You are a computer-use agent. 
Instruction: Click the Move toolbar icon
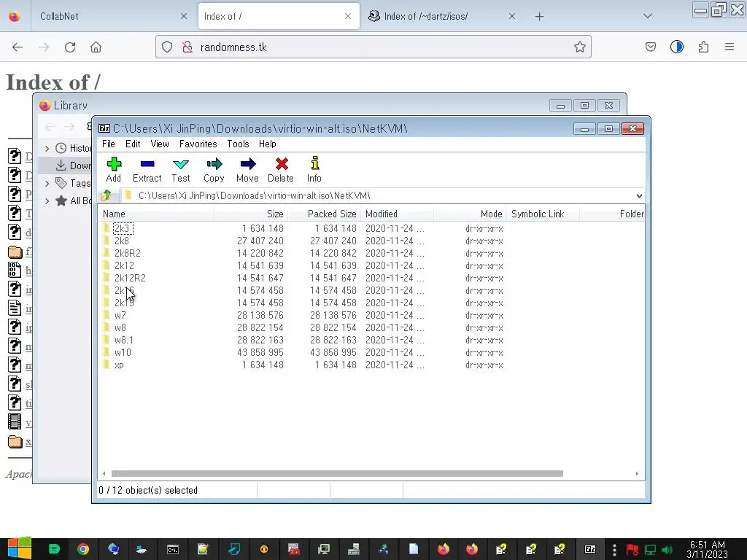point(247,169)
